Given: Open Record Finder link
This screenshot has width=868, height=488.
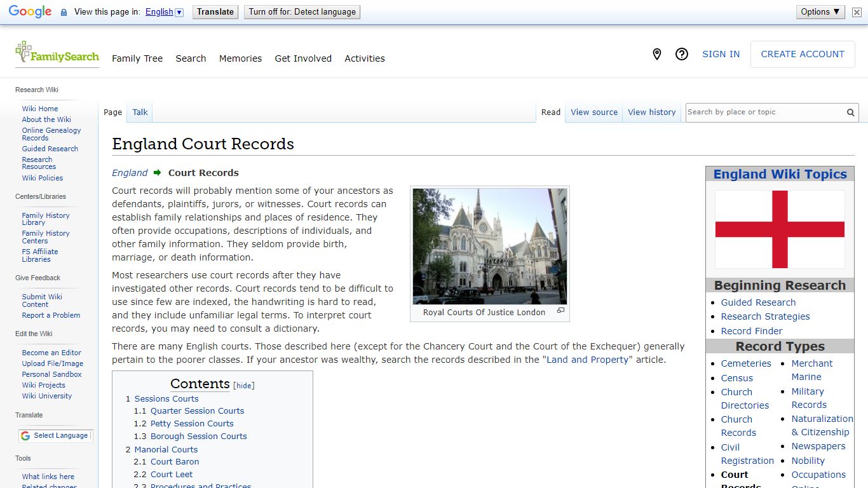Looking at the screenshot, I should point(752,331).
